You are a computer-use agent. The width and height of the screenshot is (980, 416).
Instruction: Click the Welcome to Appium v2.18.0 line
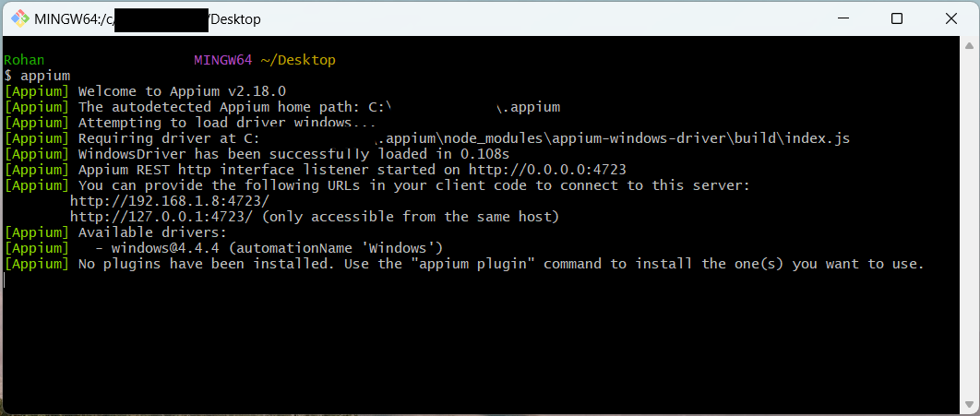click(x=182, y=91)
